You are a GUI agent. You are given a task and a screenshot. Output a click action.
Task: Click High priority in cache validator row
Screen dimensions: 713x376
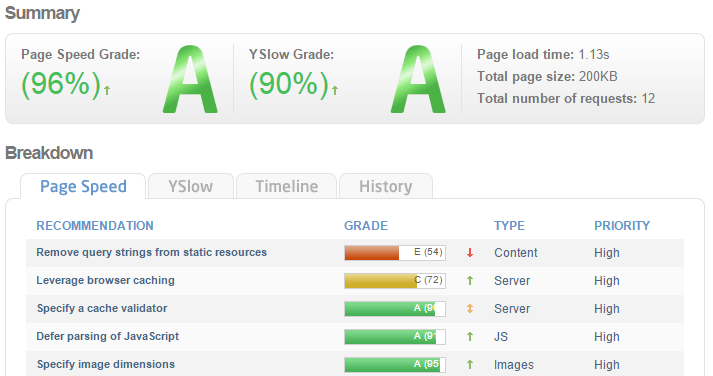click(x=607, y=309)
